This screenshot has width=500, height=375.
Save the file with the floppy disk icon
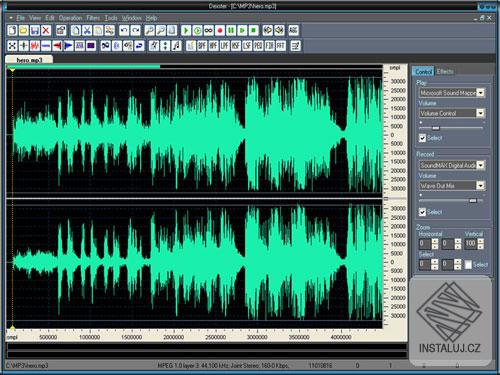click(35, 30)
